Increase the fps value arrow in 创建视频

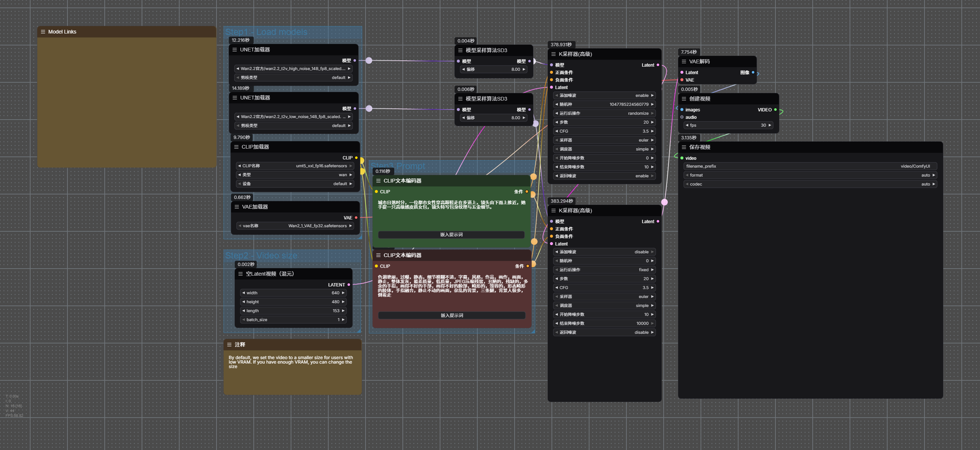coord(769,126)
